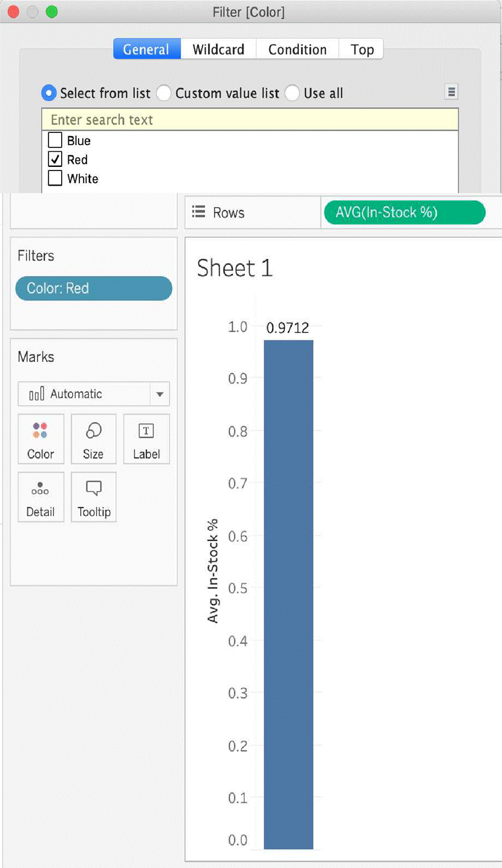This screenshot has width=502, height=868.
Task: Open the Color: Red filter pill
Action: point(94,288)
